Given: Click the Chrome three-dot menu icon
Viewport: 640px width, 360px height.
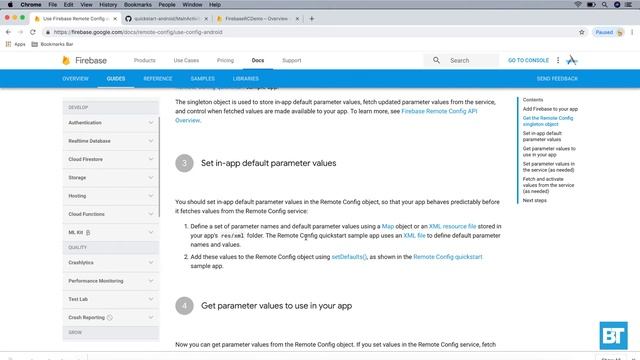Looking at the screenshot, I should click(632, 32).
